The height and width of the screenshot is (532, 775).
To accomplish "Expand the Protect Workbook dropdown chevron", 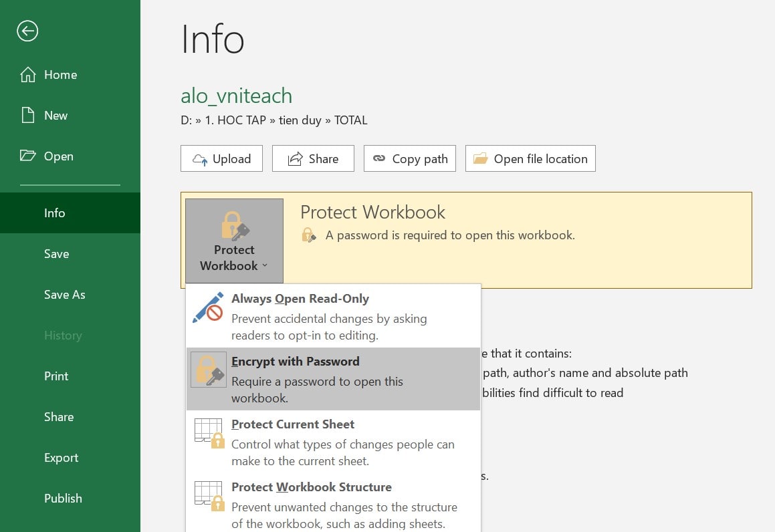I will coord(265,266).
